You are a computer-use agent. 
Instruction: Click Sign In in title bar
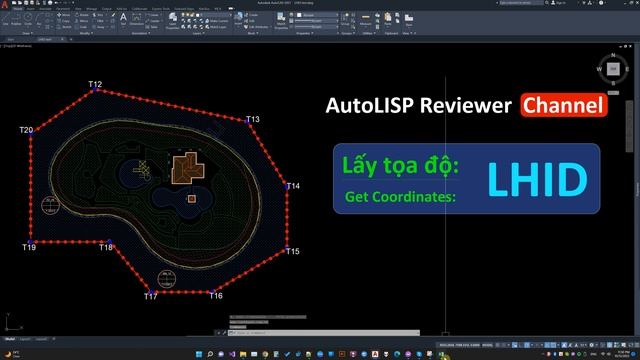[x=559, y=3]
